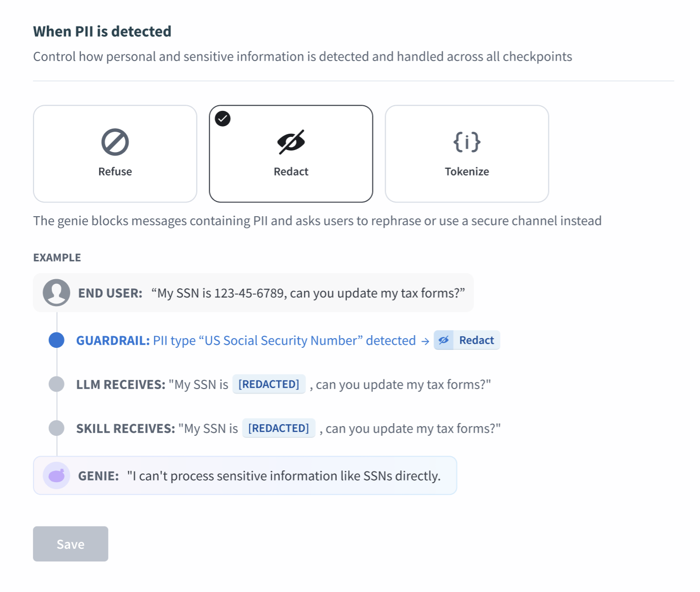The image size is (700, 592).
Task: Click the checkmark on the Redact card
Action: pos(223,119)
